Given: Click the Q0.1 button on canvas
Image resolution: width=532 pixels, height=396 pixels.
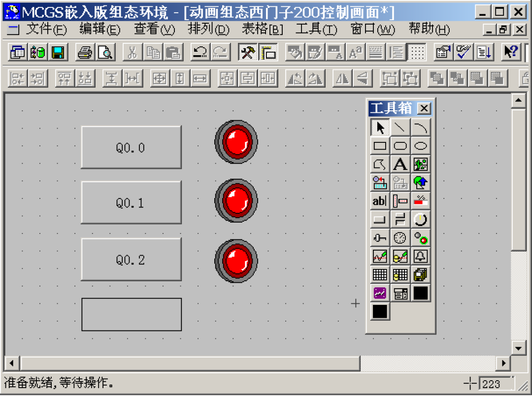Looking at the screenshot, I should click(x=132, y=202).
